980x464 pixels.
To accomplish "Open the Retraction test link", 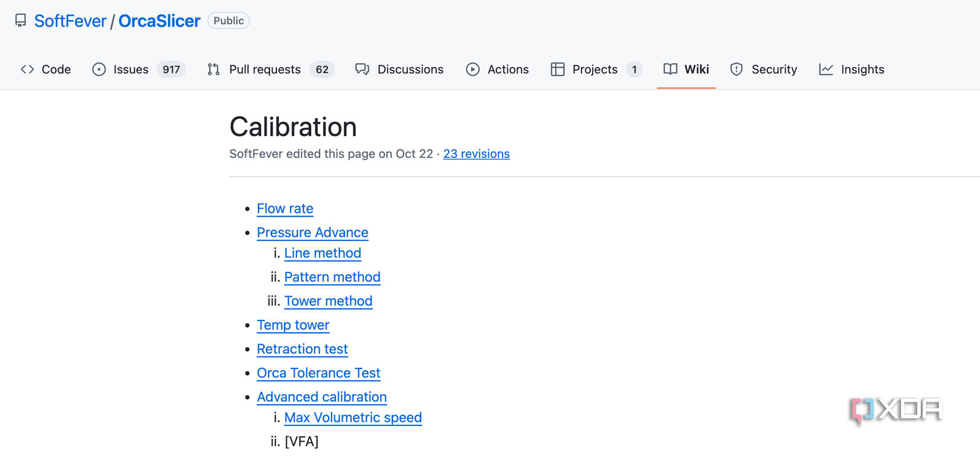I will (x=302, y=349).
